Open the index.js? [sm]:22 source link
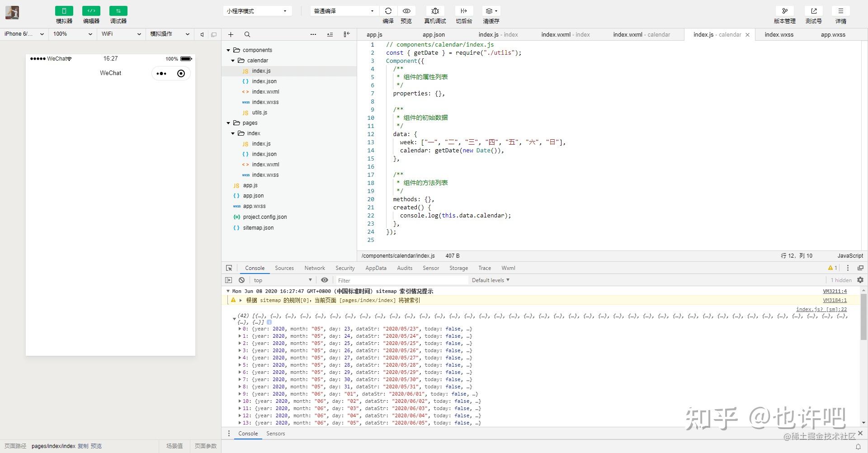Image resolution: width=868 pixels, height=453 pixels. click(821, 310)
